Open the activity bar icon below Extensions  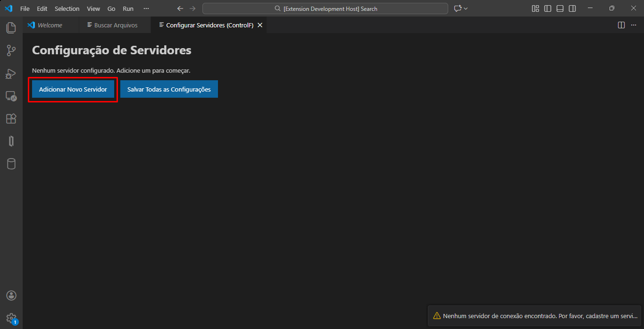(x=11, y=141)
